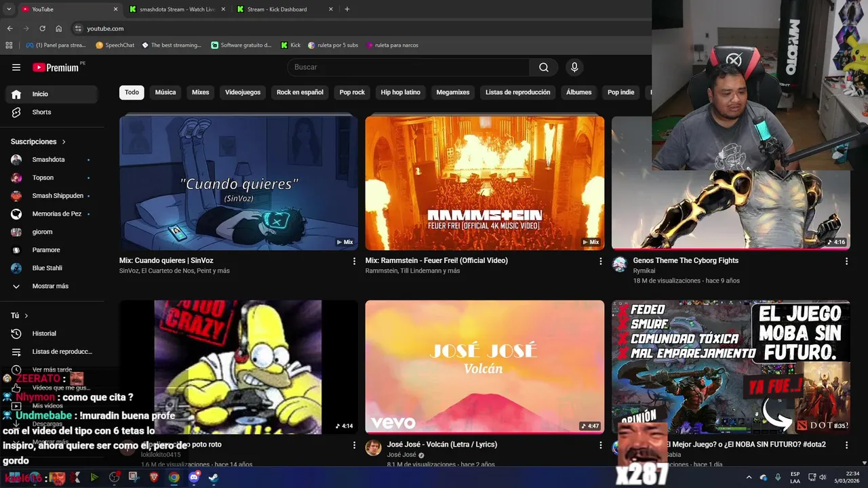
Task: Open José José Volcán thumbnail
Action: point(485,367)
